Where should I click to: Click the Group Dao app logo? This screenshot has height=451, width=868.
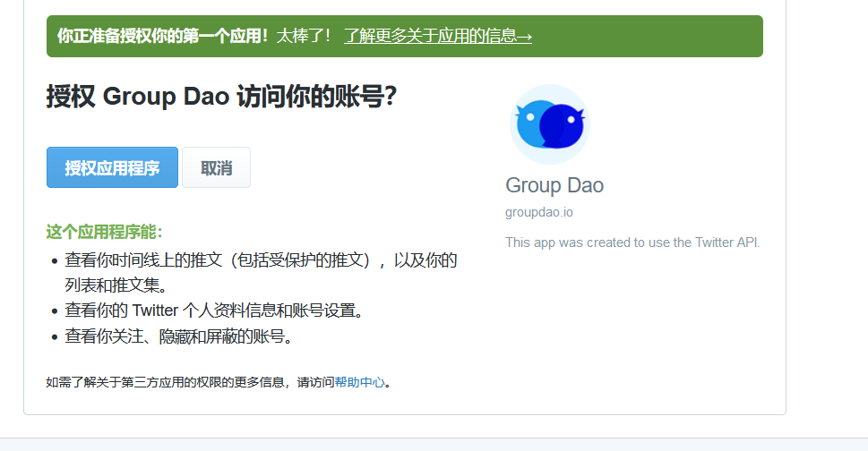(550, 124)
